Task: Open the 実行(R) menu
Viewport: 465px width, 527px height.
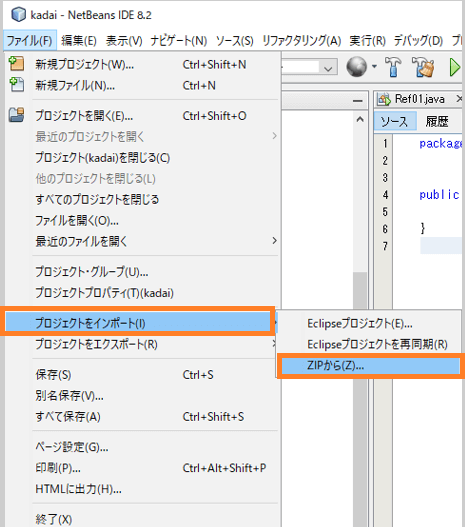Action: (x=367, y=41)
